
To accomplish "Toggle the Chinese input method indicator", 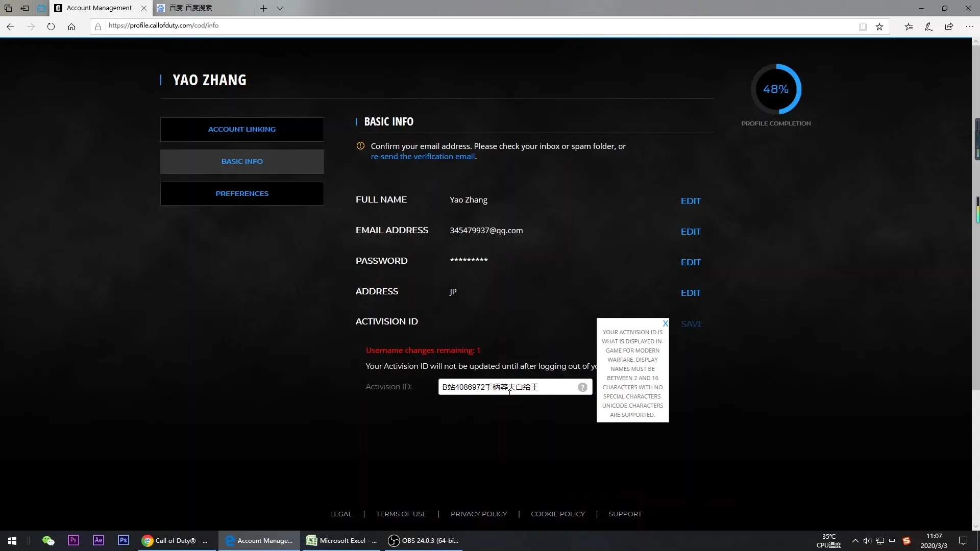I will pyautogui.click(x=892, y=541).
